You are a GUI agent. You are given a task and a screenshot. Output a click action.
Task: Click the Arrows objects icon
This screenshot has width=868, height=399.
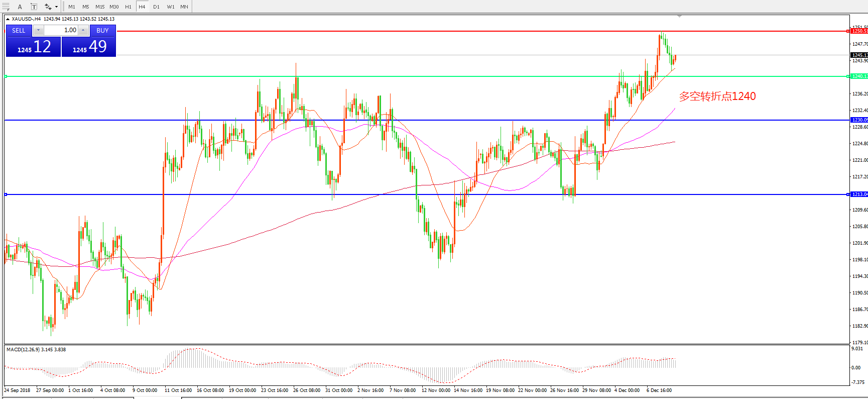[x=48, y=7]
